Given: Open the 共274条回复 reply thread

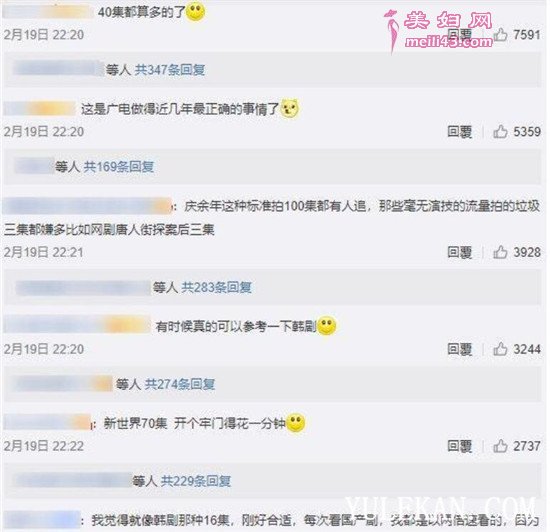Looking at the screenshot, I should pos(180,384).
